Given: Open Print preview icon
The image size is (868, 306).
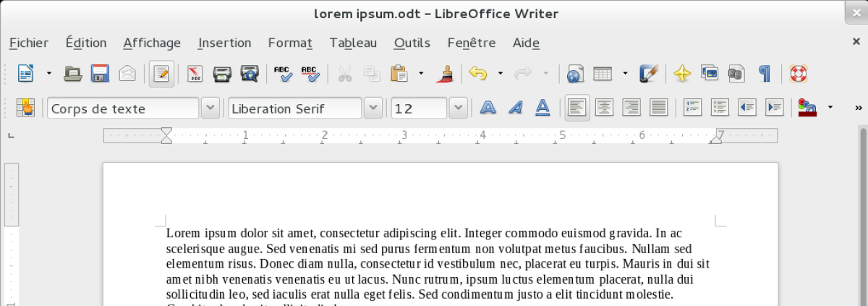Looking at the screenshot, I should coord(250,73).
